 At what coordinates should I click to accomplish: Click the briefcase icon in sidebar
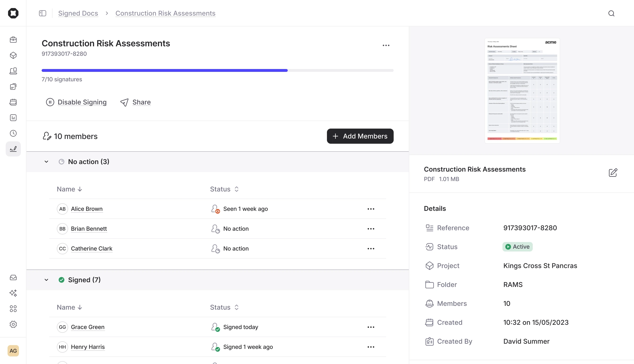(13, 40)
